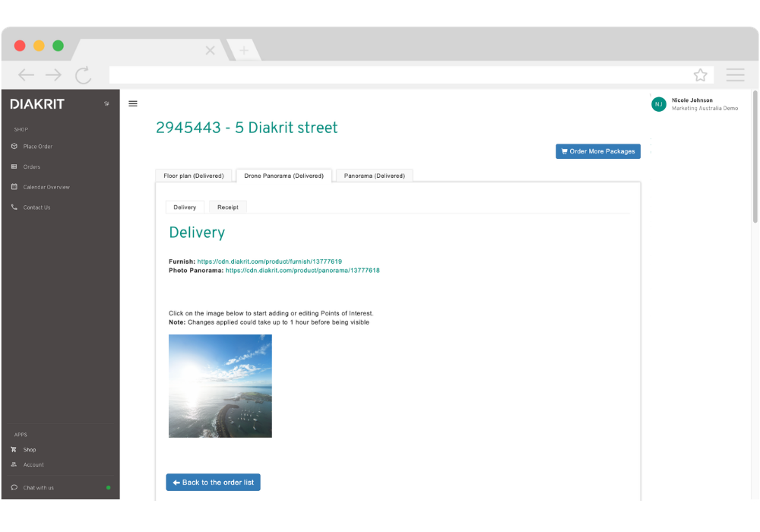Click the Orders list icon
This screenshot has height=532, width=760.
(14, 166)
